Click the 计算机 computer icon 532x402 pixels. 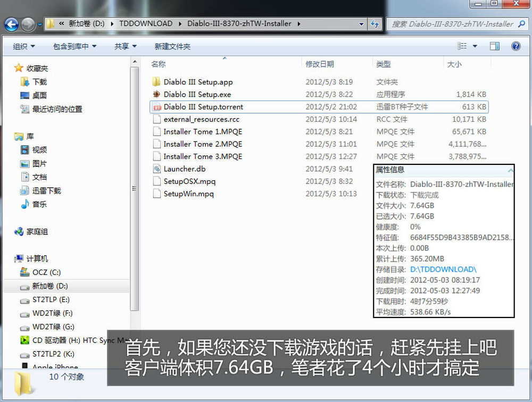tap(19, 258)
